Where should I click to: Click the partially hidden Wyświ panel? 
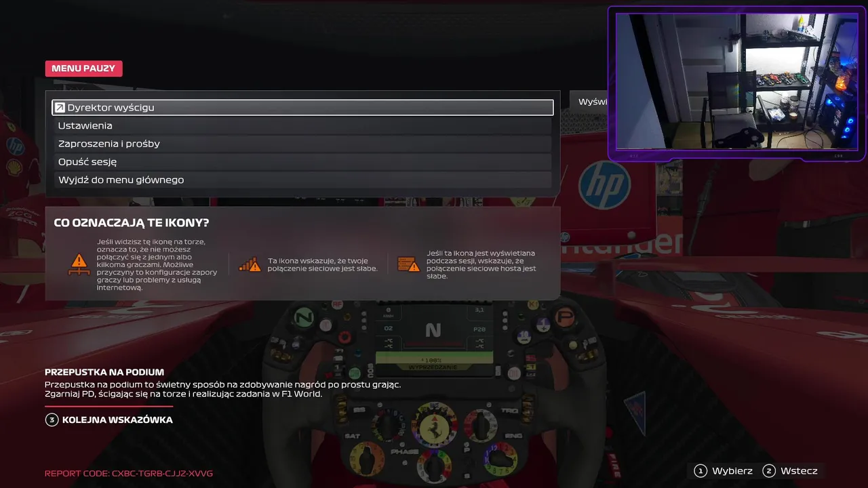[589, 102]
